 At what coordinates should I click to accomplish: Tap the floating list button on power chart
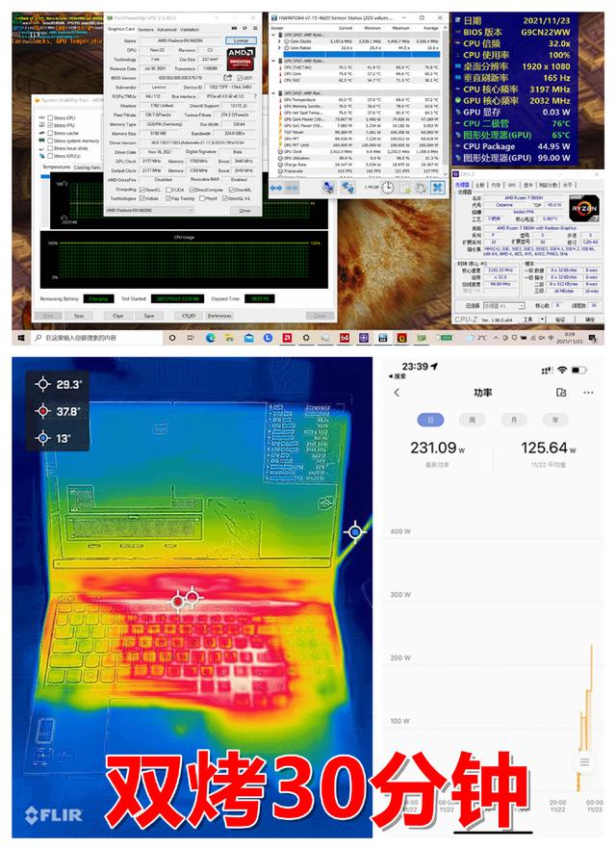point(584,762)
